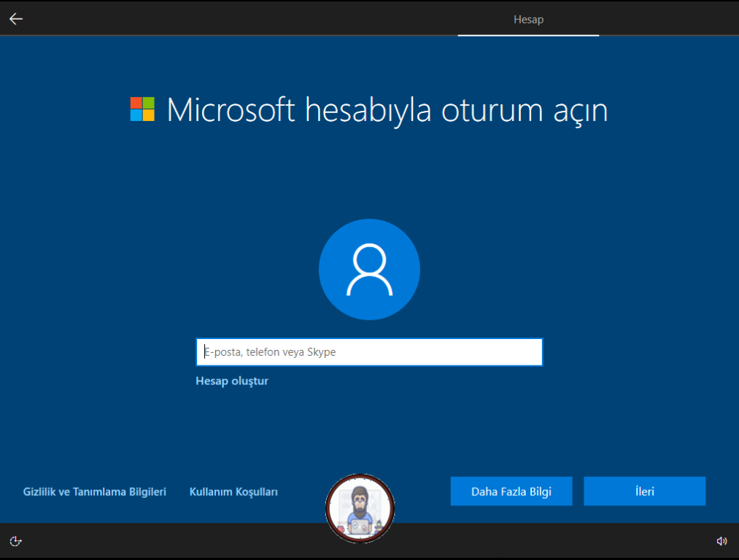Image resolution: width=739 pixels, height=560 pixels.
Task: Click the blue user avatar icon
Action: [x=369, y=269]
